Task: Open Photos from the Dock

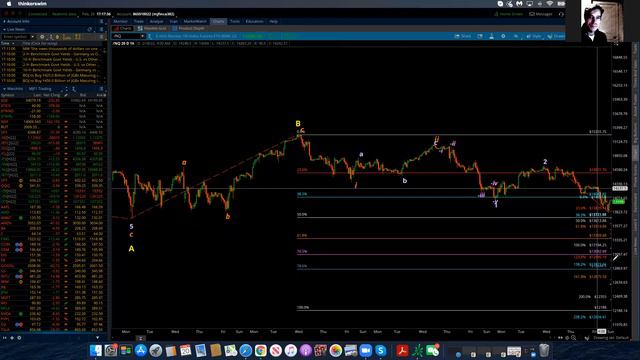Action: point(336,350)
